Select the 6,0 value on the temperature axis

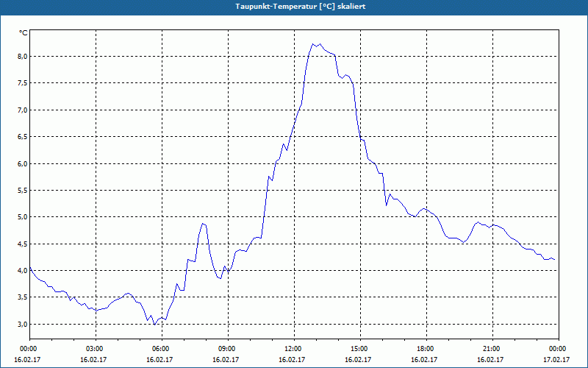23,163
